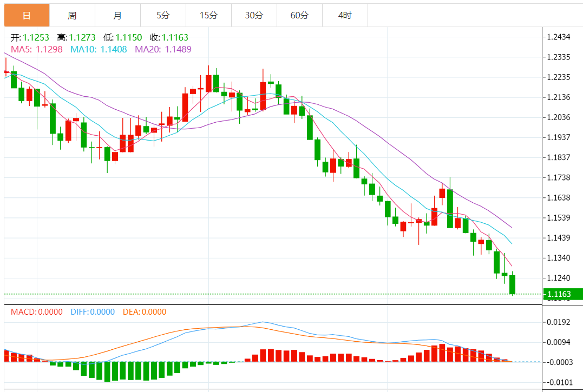Click the 1.1240 price axis label
Screen dimensions: 583x392
point(559,278)
